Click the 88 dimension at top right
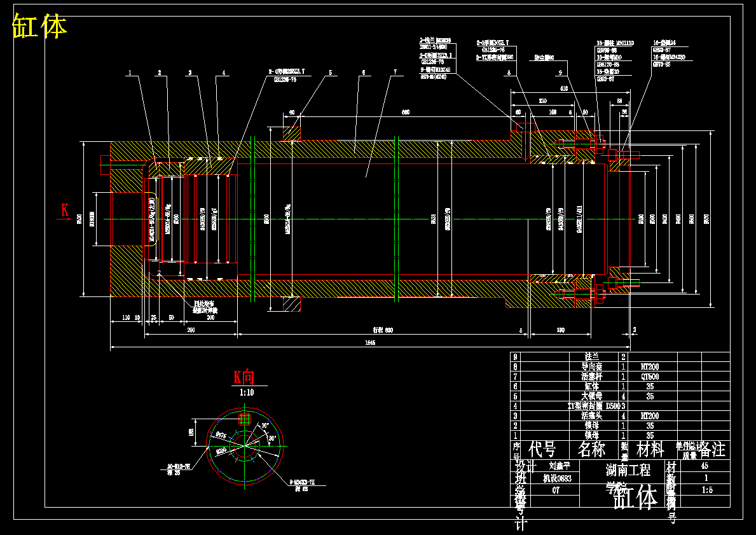 pyautogui.click(x=619, y=101)
